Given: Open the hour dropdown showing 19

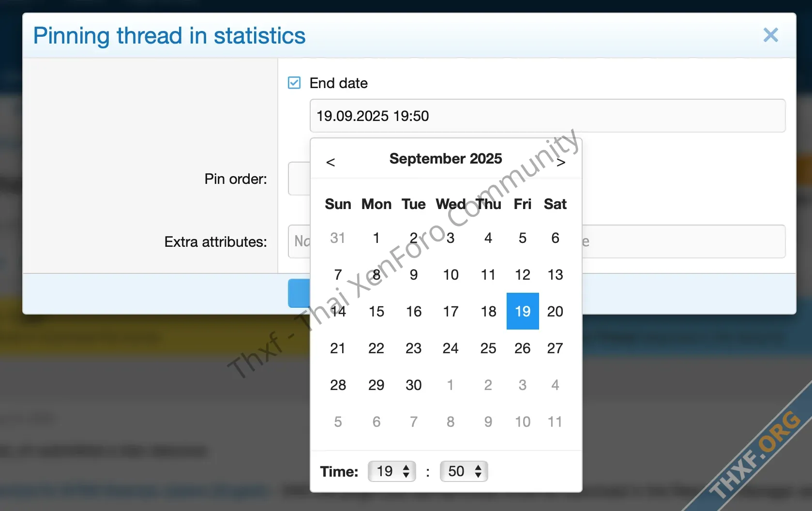Looking at the screenshot, I should [392, 471].
